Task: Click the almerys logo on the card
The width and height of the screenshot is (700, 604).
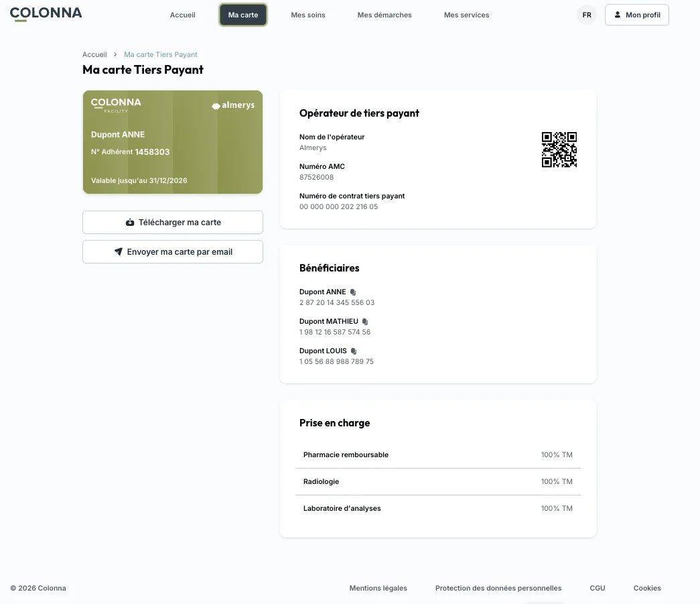Action: pyautogui.click(x=233, y=105)
